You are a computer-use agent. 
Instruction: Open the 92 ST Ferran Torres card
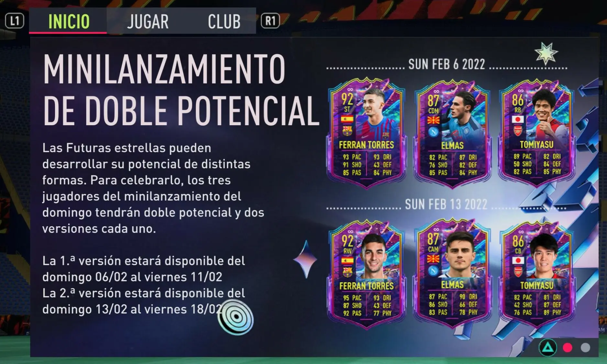pyautogui.click(x=366, y=133)
